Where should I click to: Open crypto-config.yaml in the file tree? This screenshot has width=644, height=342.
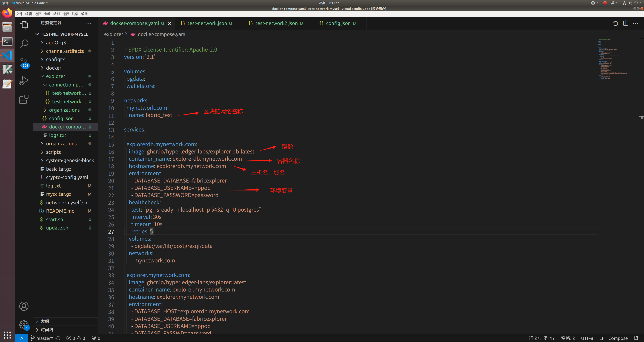(x=65, y=177)
